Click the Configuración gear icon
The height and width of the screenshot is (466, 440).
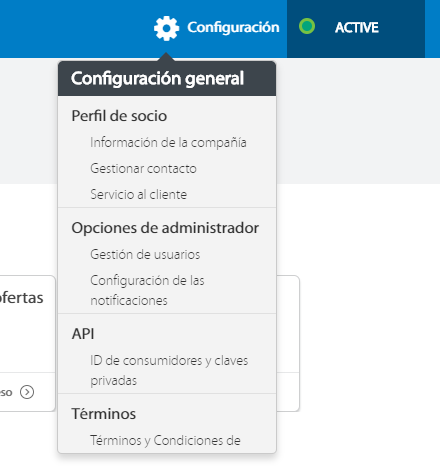coord(166,28)
